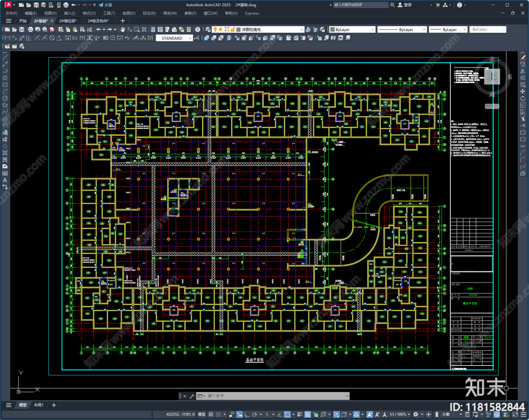Switch to the 开始 start tab
The image size is (529, 420).
tap(23, 21)
